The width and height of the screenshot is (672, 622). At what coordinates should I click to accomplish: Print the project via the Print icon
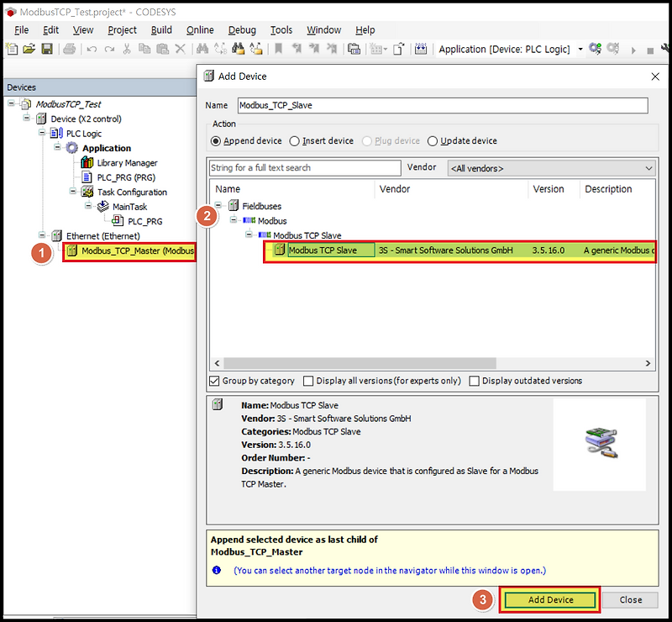69,49
